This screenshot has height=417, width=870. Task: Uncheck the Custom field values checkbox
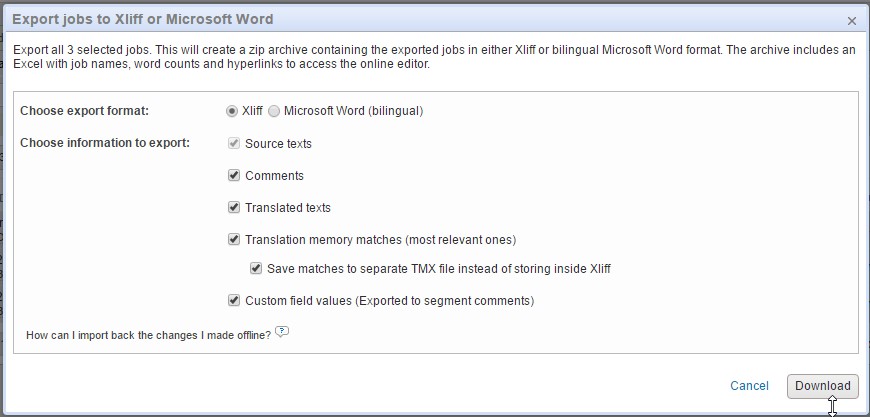[x=234, y=300]
